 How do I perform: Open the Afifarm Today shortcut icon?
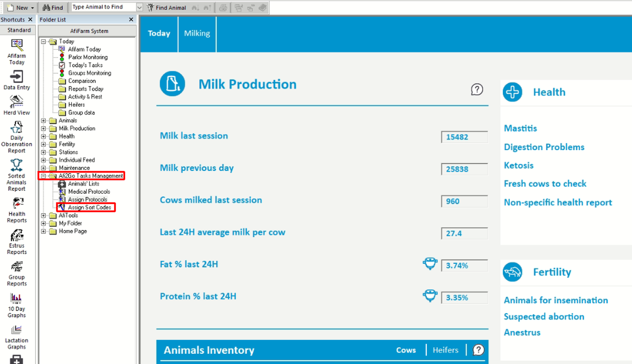pyautogui.click(x=16, y=45)
